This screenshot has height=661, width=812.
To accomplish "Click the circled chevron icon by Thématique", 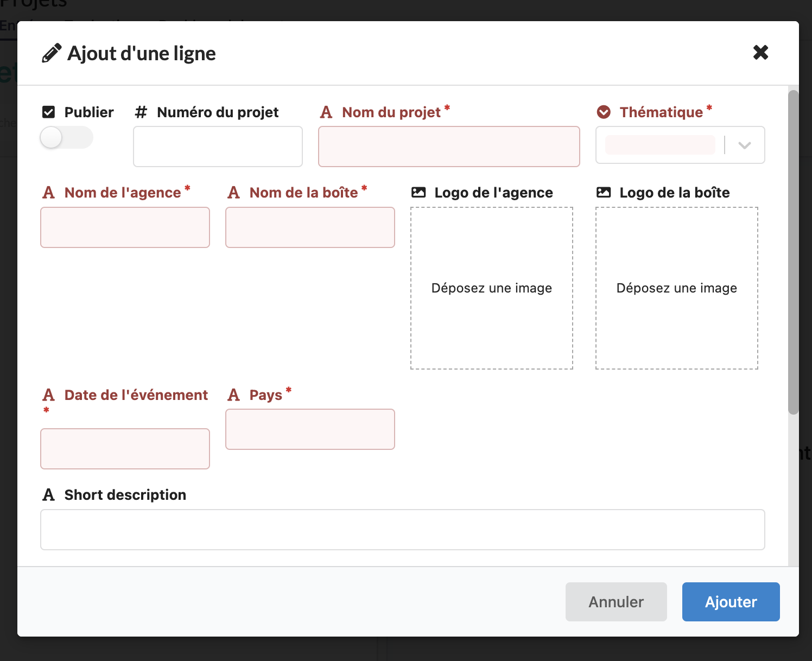I will click(x=604, y=112).
